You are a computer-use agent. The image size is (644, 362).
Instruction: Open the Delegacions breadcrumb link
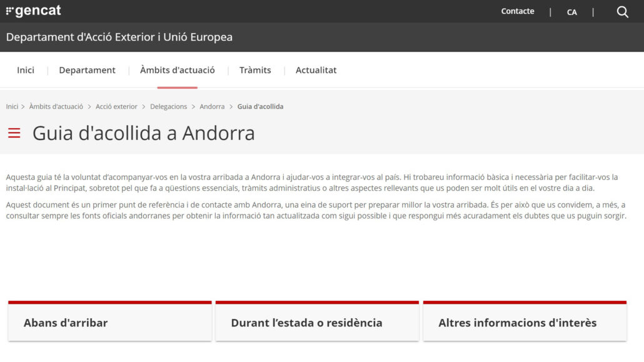[168, 106]
